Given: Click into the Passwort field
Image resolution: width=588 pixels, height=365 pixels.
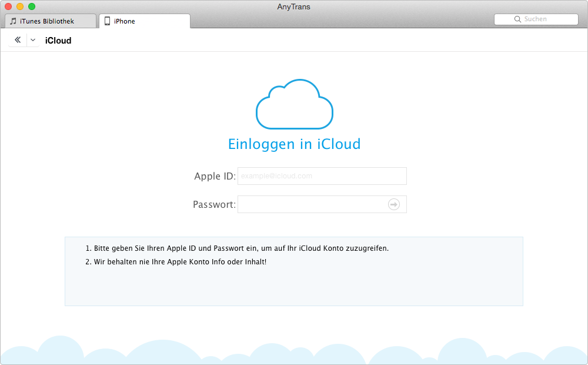Looking at the screenshot, I should [x=322, y=204].
